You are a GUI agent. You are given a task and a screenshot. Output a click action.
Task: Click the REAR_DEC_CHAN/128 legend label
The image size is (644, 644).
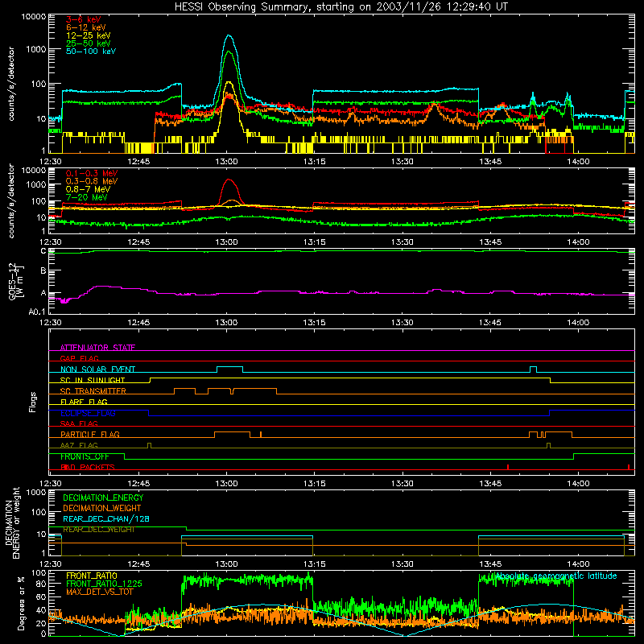click(x=106, y=518)
